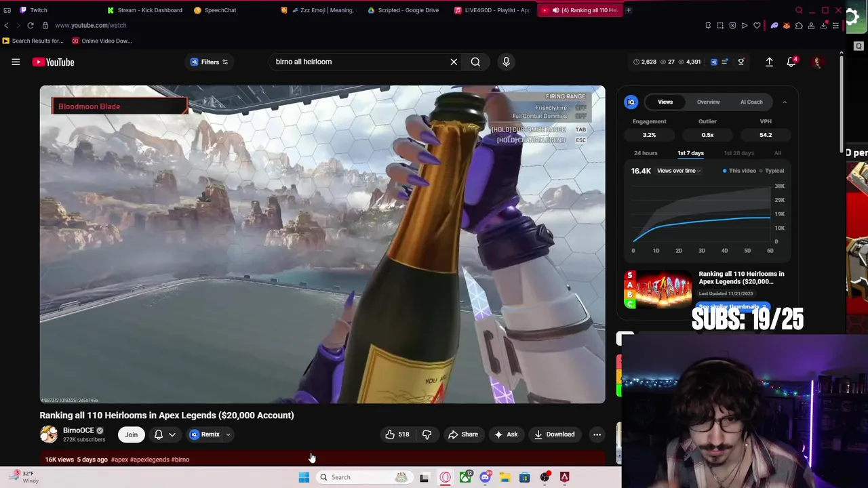Viewport: 868px width, 488px height.
Task: Click the Share button
Action: point(463,434)
